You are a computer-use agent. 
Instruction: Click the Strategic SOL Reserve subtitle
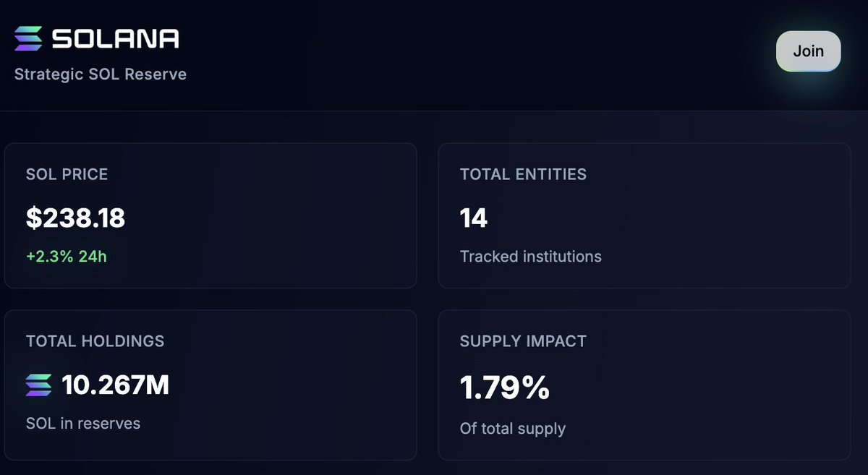[101, 74]
